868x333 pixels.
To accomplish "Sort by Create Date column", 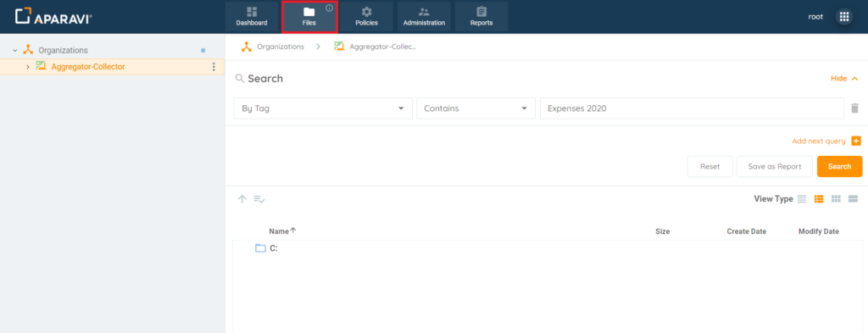I will [746, 231].
